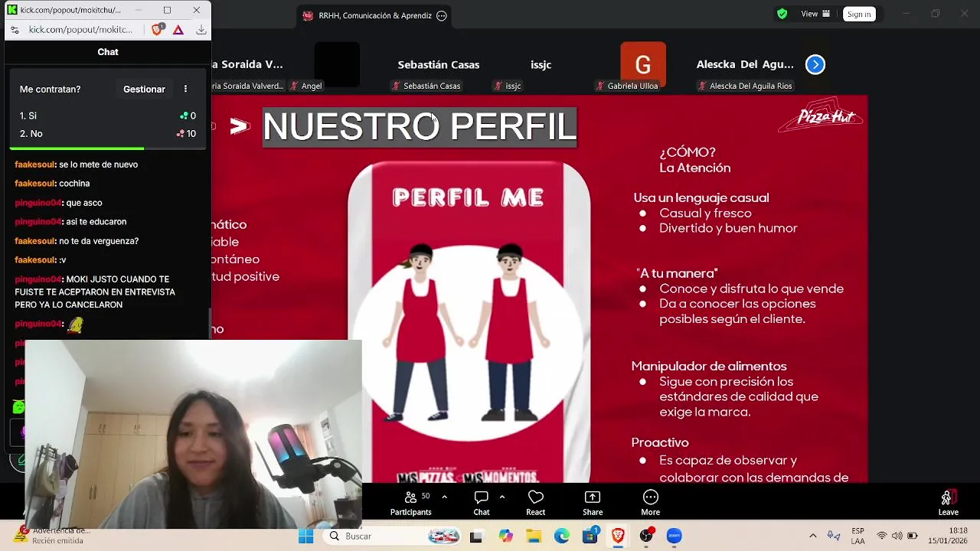This screenshot has width=980, height=551.
Task: Expand the Chat caret options
Action: [x=501, y=497]
